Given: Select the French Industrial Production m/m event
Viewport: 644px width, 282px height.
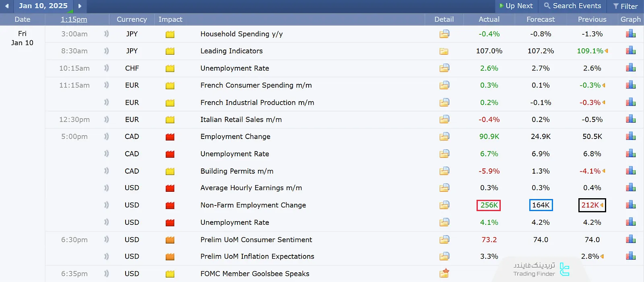Looking at the screenshot, I should coord(257,103).
